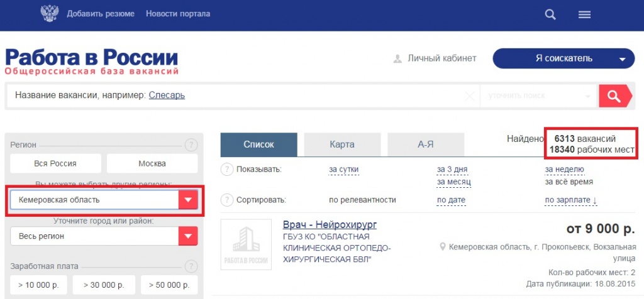Open help icon next to Регион

click(191, 144)
